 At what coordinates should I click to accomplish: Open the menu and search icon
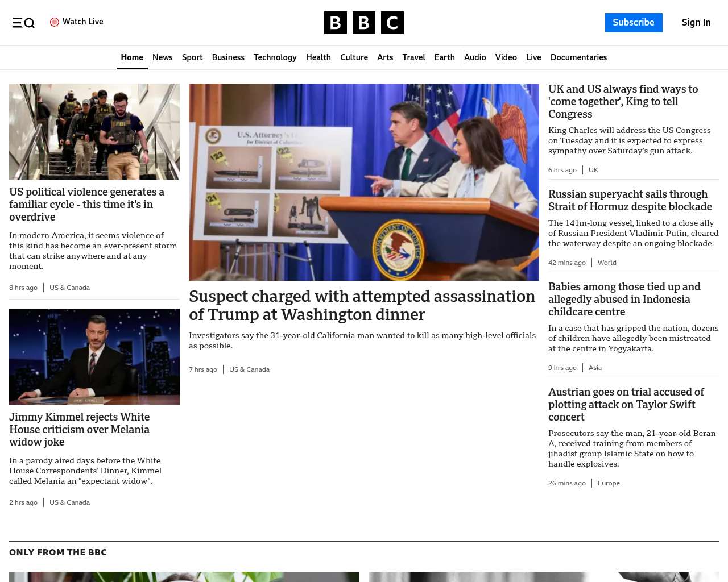(23, 23)
